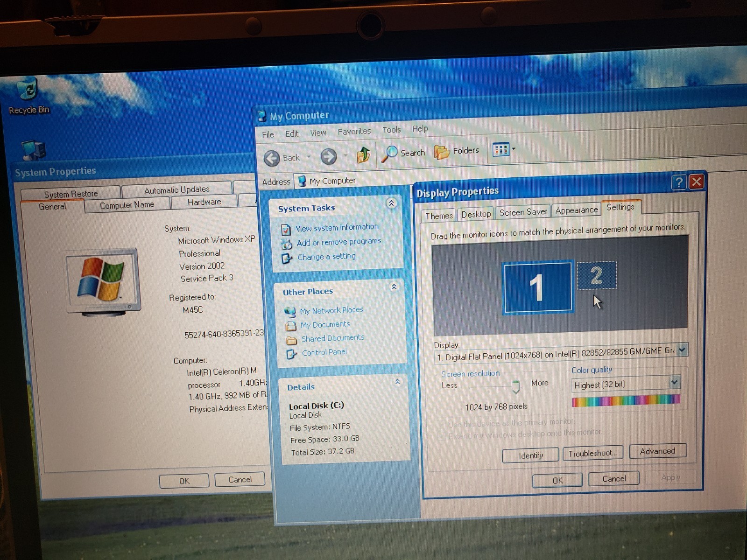Open Control Panel link
This screenshot has height=560, width=747.
click(324, 352)
